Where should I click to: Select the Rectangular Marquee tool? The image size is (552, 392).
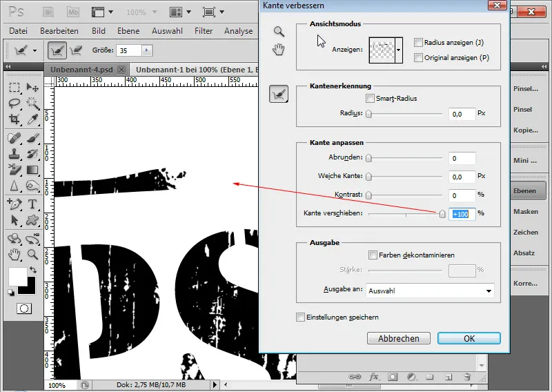pyautogui.click(x=14, y=87)
